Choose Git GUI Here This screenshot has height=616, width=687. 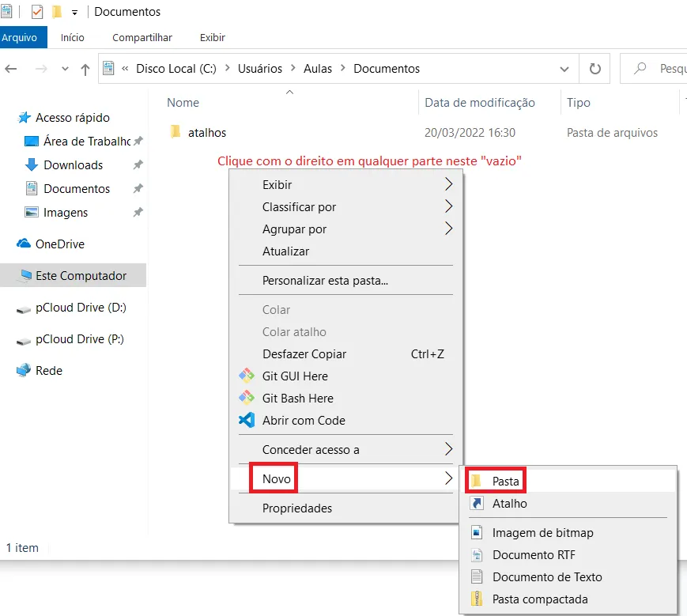click(346, 376)
